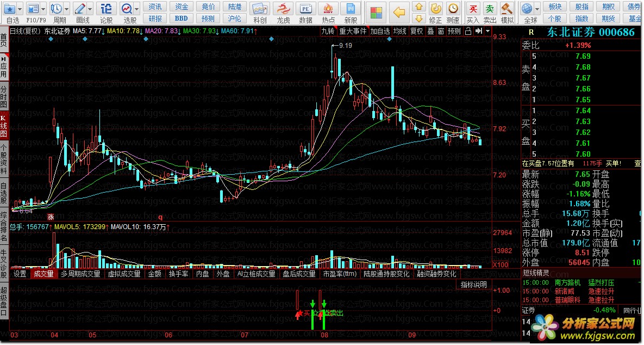Expand the 全球 globe dropdown arrow
644x345 pixels.
point(537,9)
